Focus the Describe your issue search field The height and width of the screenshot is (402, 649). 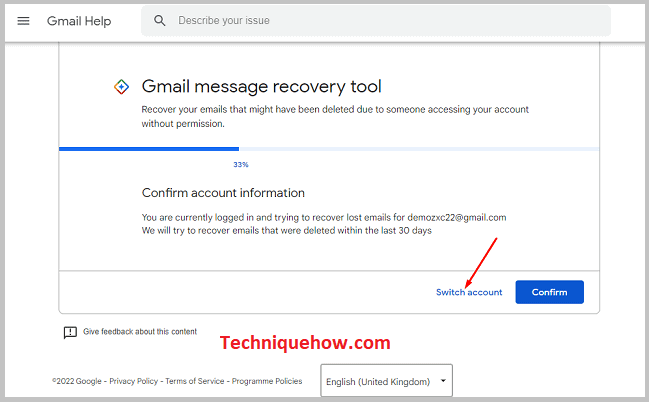[x=376, y=21]
